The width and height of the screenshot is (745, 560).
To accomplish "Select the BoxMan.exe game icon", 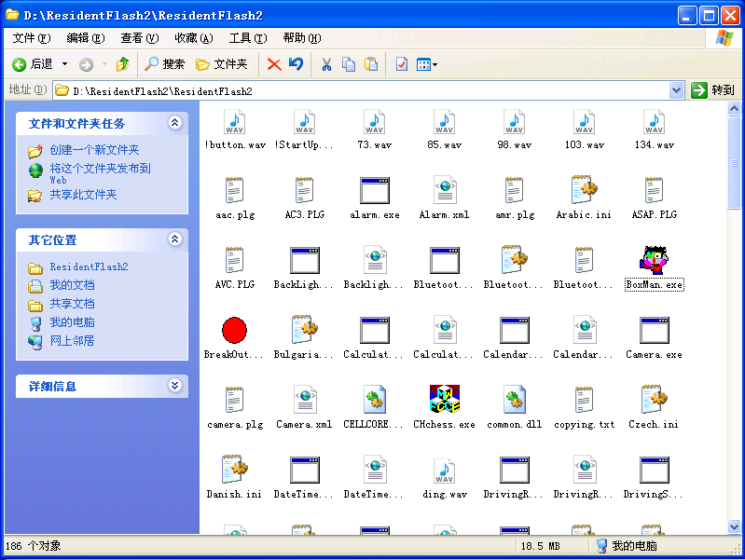I will [x=655, y=260].
